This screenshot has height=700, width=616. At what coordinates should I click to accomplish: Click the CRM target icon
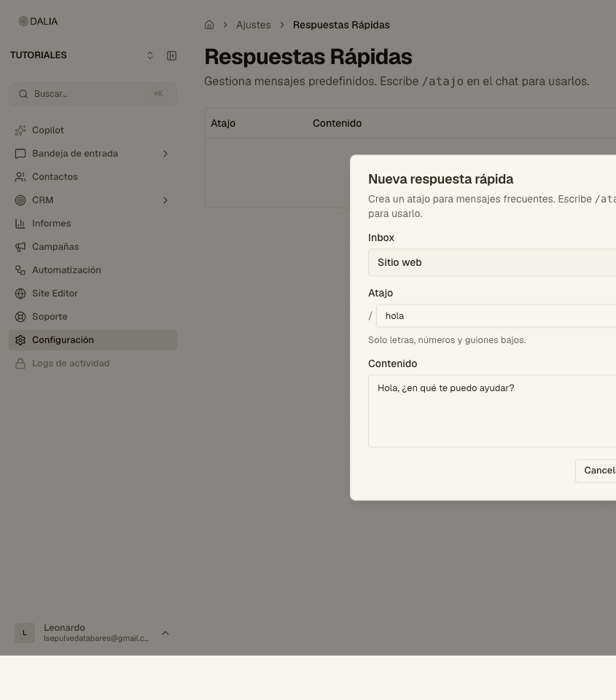(20, 200)
